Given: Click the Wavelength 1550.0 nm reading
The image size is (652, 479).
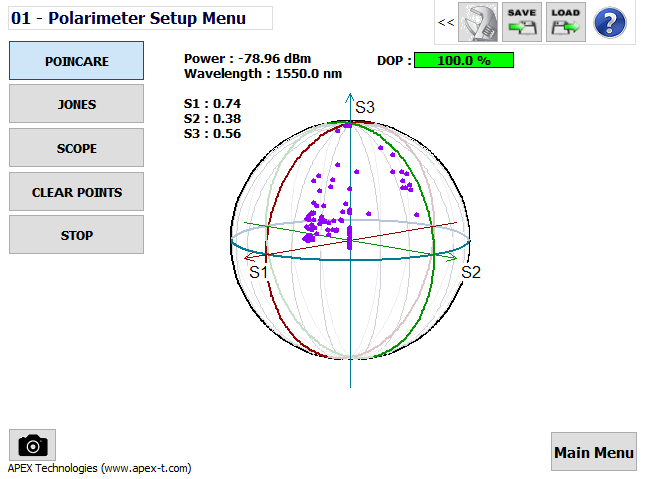Looking at the screenshot, I should click(263, 74).
